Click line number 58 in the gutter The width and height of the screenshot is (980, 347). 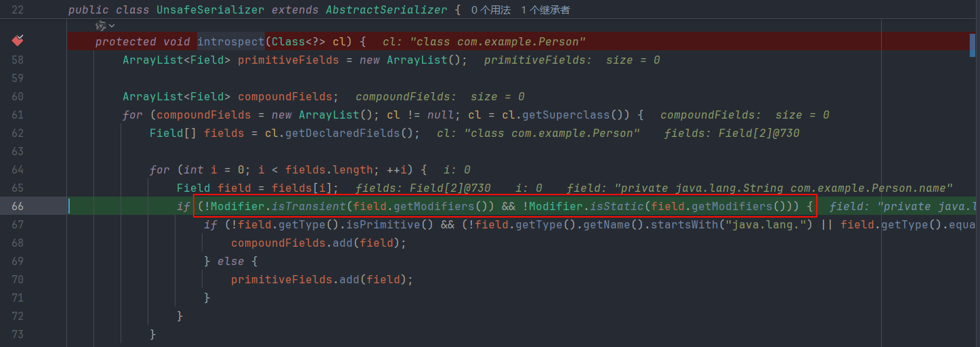point(18,60)
